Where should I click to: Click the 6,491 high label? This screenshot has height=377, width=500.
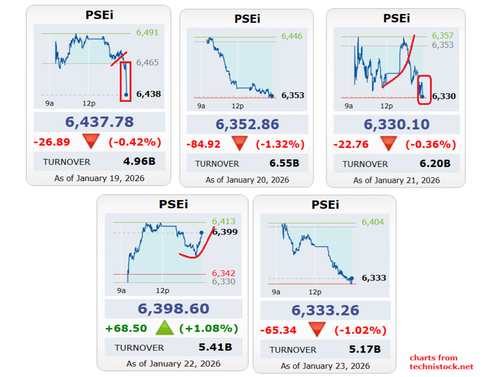(147, 33)
